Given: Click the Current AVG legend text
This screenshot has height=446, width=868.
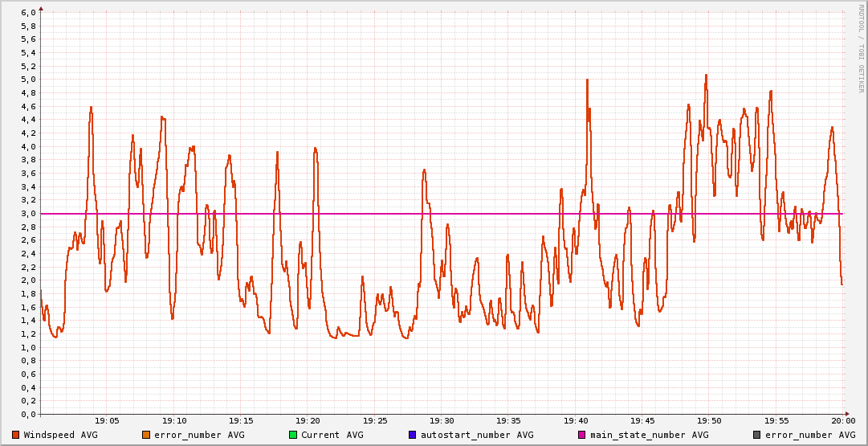Looking at the screenshot, I should (x=332, y=435).
